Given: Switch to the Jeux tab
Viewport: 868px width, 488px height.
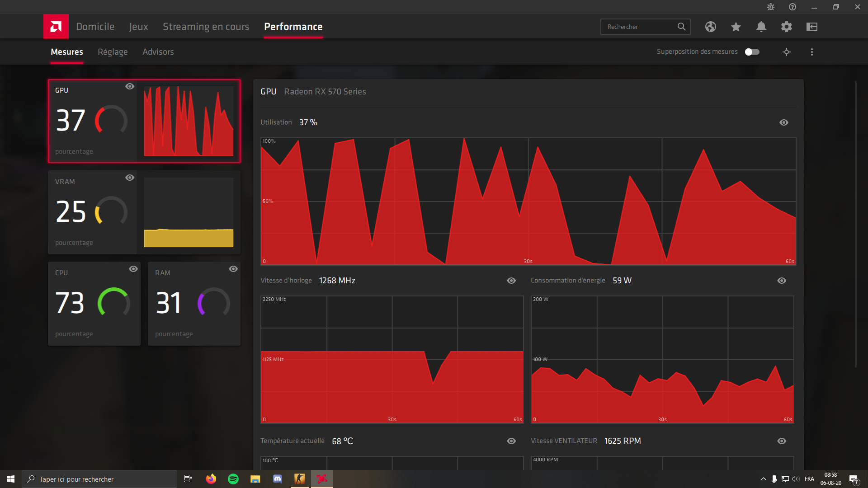Looking at the screenshot, I should click(139, 27).
